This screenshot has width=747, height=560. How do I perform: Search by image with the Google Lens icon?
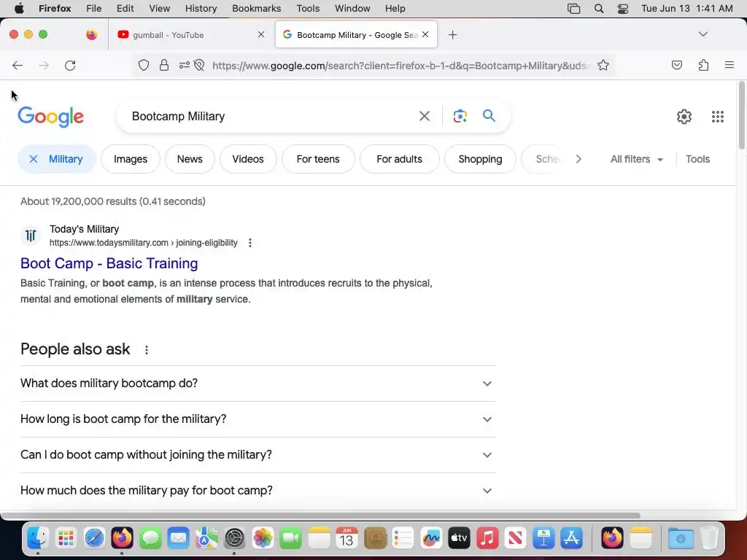(x=460, y=116)
